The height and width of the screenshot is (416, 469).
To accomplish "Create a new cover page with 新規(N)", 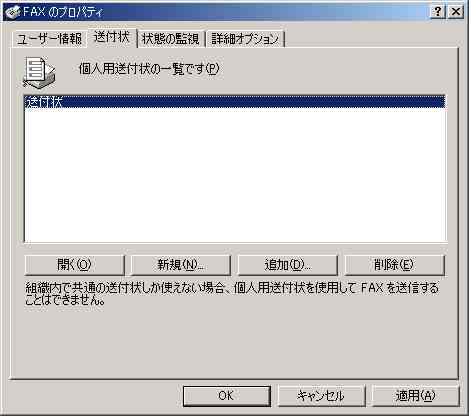I will [x=181, y=265].
